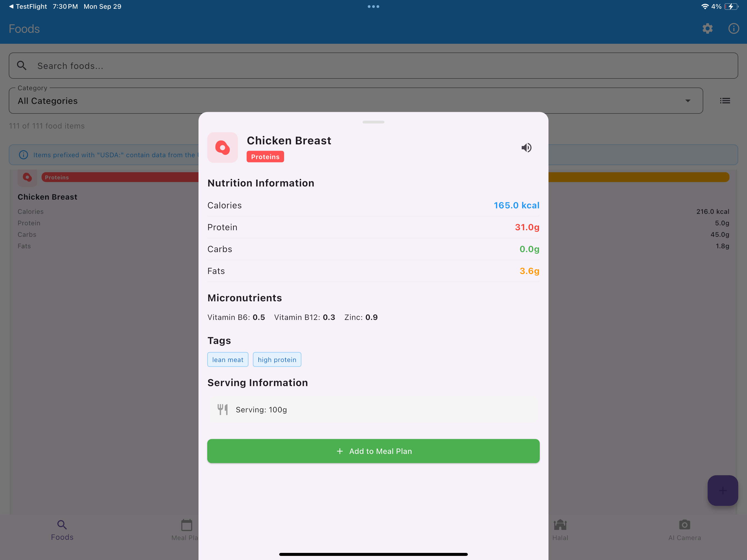Select the lean meat tag
Viewport: 747px width, 560px height.
point(227,359)
